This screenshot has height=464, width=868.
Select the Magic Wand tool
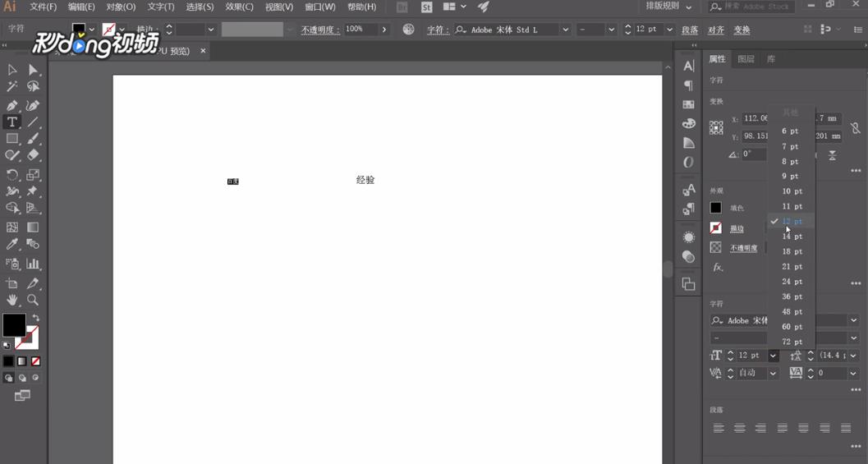tap(12, 86)
